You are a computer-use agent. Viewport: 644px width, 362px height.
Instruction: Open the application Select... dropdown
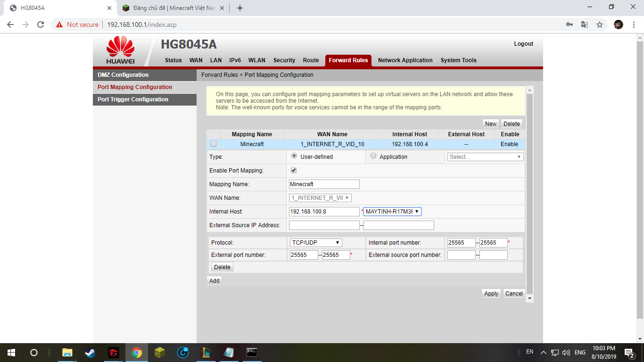[x=485, y=157]
